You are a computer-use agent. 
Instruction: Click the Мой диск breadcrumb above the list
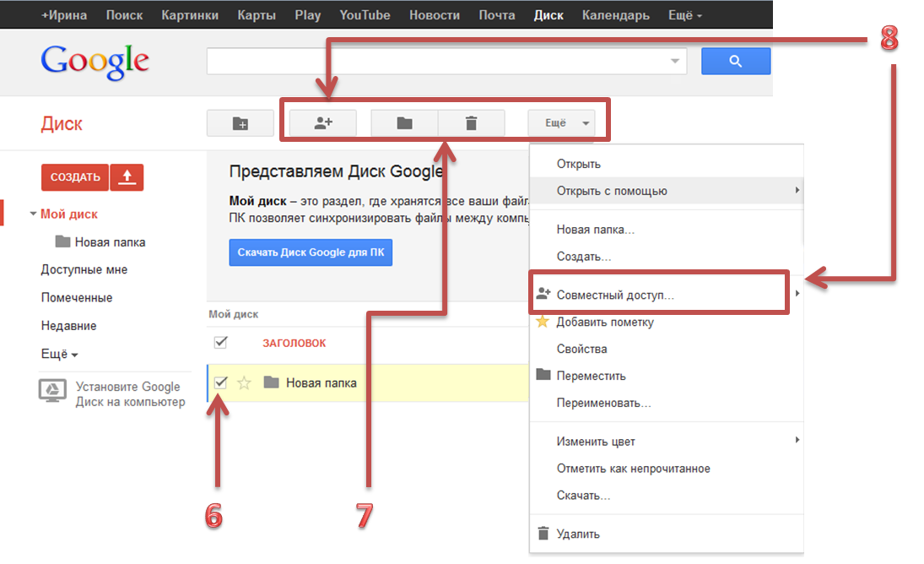tap(234, 314)
